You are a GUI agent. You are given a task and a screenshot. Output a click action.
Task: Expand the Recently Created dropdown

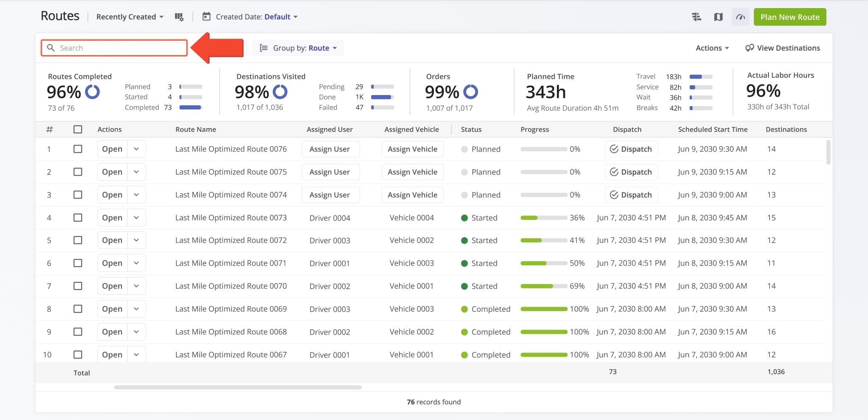130,17
